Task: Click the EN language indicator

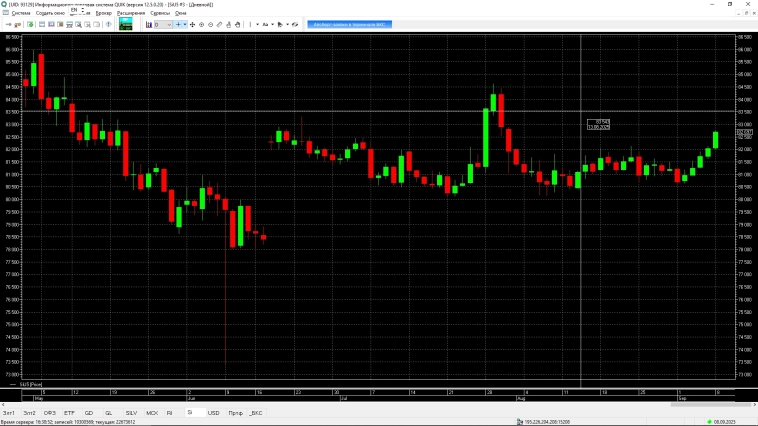Action: [x=74, y=9]
